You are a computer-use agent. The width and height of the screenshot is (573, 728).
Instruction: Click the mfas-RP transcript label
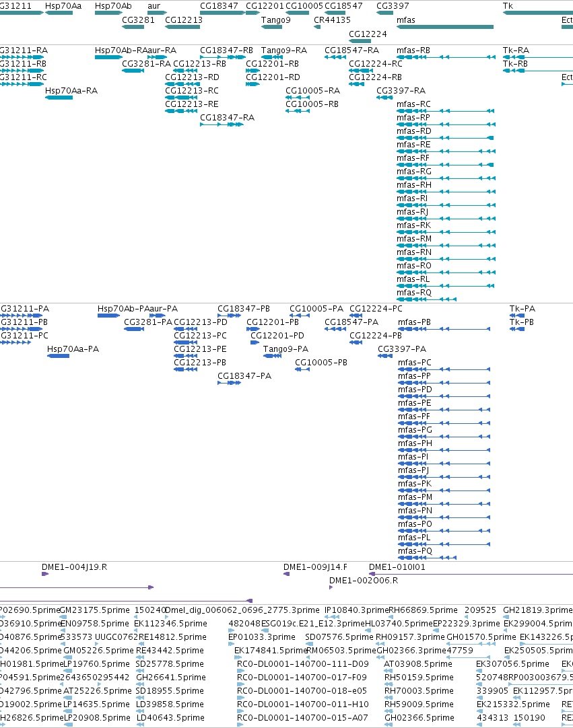[x=413, y=118]
